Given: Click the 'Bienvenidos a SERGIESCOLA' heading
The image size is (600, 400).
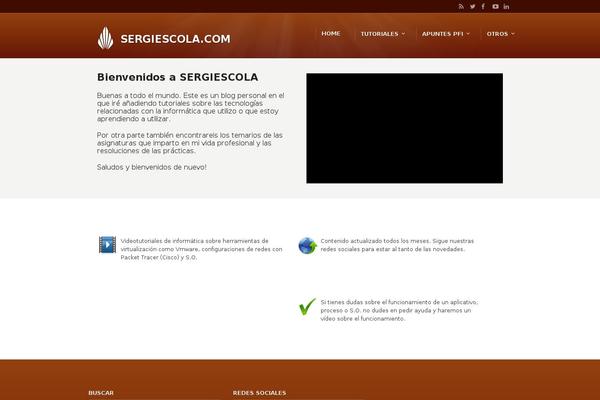Looking at the screenshot, I should tap(178, 77).
